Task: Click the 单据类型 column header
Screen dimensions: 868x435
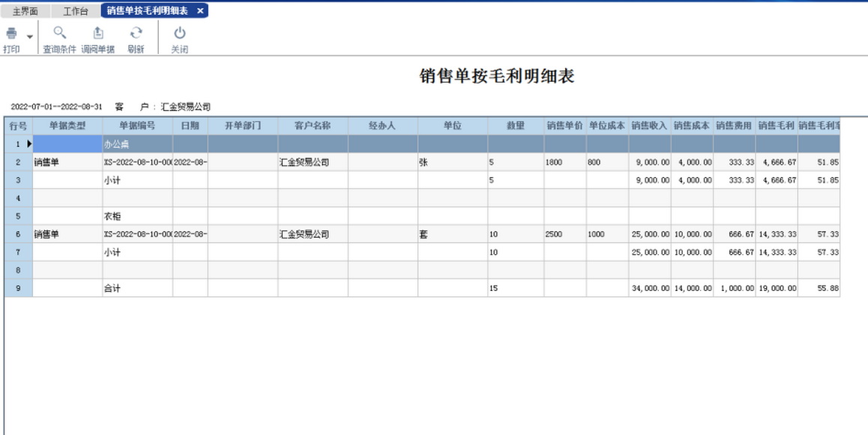Action: coord(67,126)
